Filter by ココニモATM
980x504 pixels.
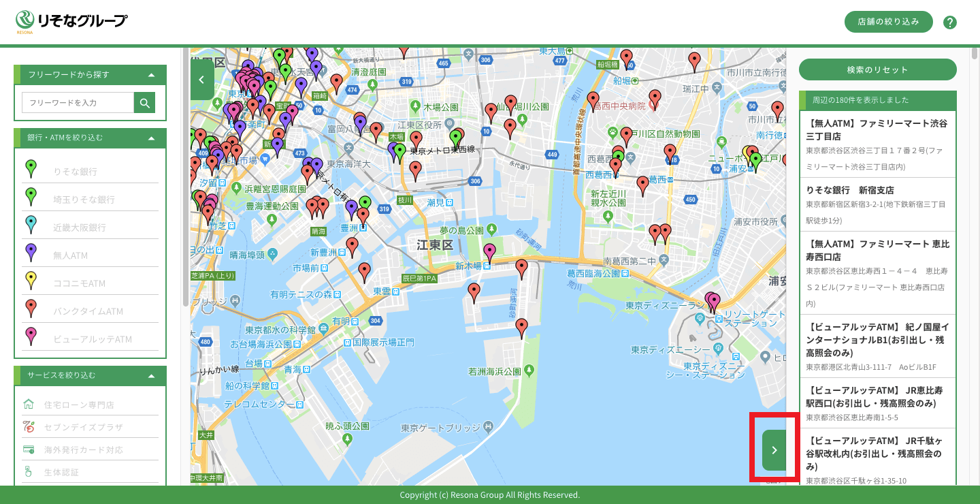90,283
